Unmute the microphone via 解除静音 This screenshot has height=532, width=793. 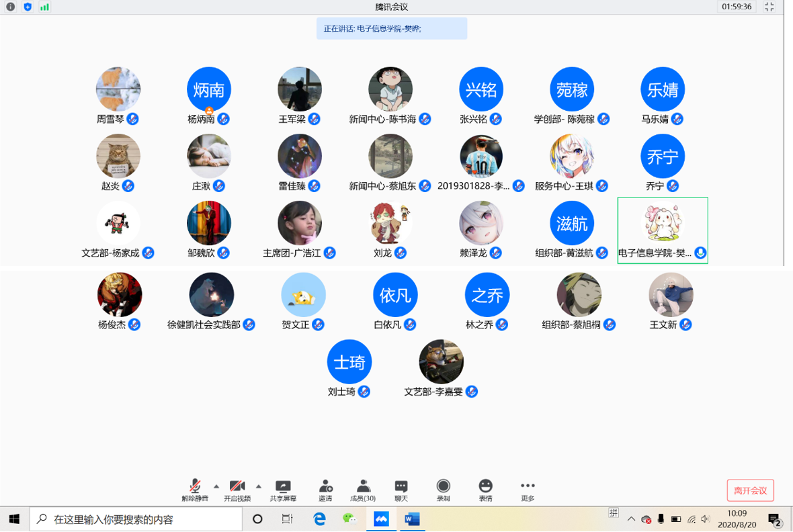point(195,490)
